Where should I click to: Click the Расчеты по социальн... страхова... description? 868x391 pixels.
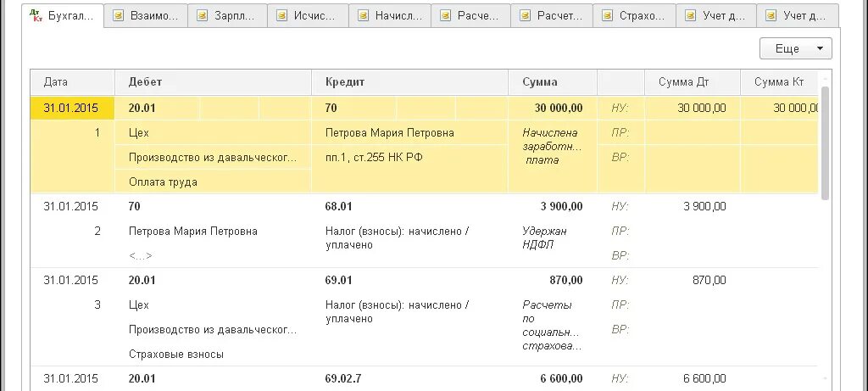552,325
